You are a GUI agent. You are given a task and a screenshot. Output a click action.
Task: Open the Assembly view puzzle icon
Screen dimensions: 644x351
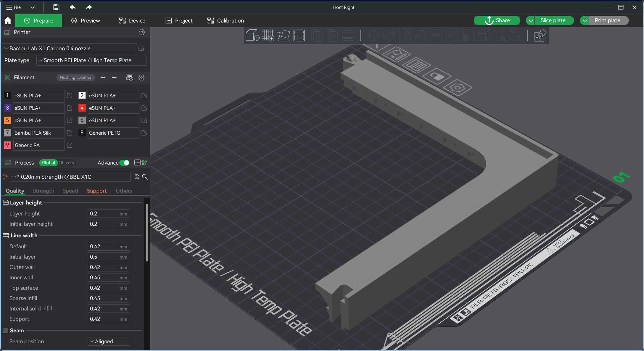pyautogui.click(x=540, y=36)
